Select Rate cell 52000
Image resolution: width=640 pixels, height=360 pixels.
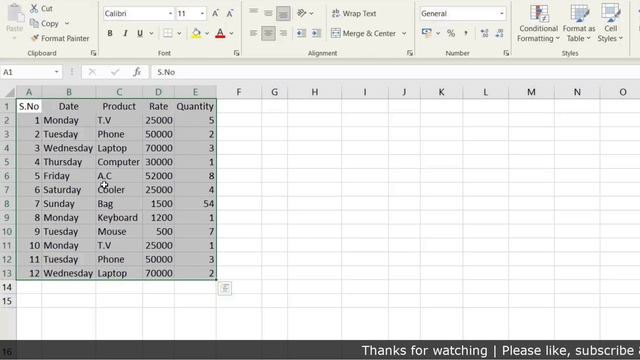click(x=158, y=176)
